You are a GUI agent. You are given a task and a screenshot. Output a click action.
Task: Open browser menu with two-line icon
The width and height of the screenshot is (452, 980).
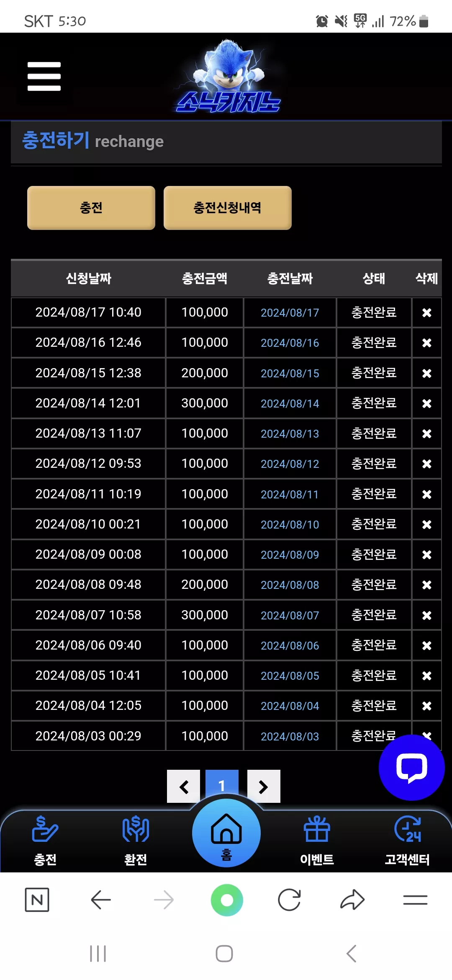pyautogui.click(x=415, y=900)
